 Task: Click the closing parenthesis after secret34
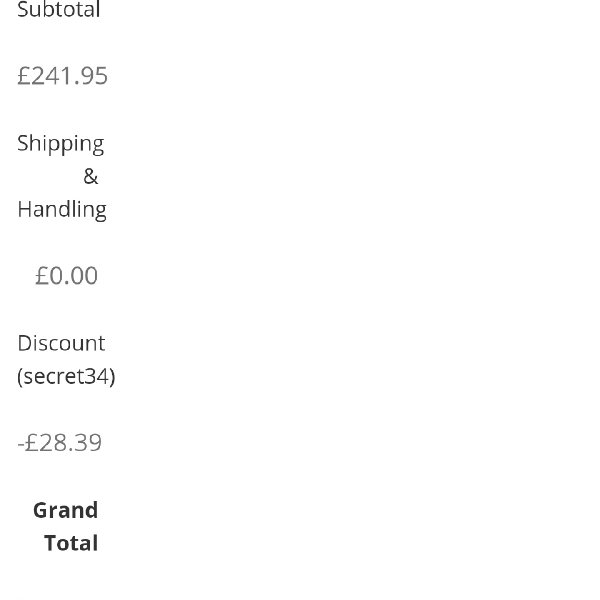pyautogui.click(x=112, y=377)
